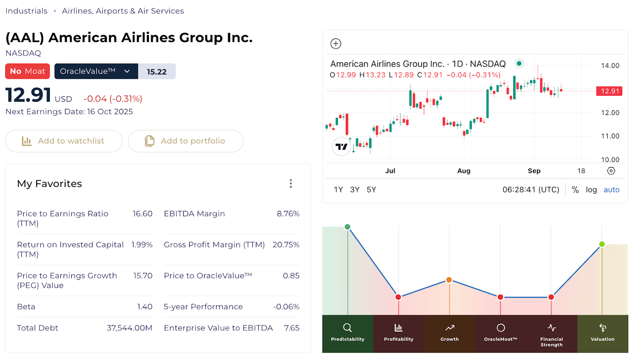
Task: Switch chart range to 1Y
Action: [338, 190]
